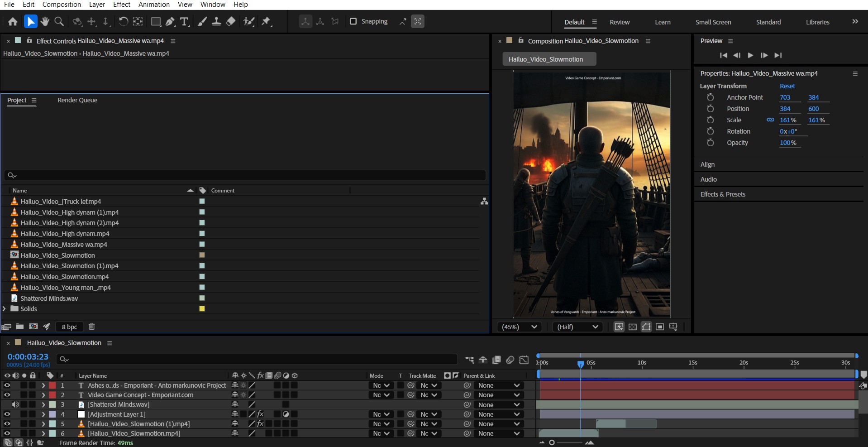Toggle the Position stopwatch keyframing
Screen dimensions: 868x447
[711, 109]
